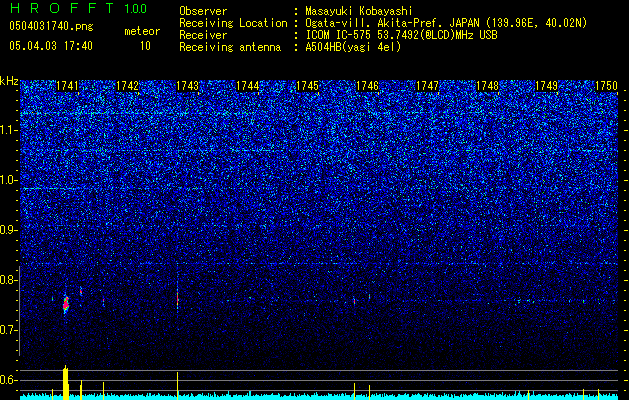Click the 'Receiving antenna' label

click(230, 47)
